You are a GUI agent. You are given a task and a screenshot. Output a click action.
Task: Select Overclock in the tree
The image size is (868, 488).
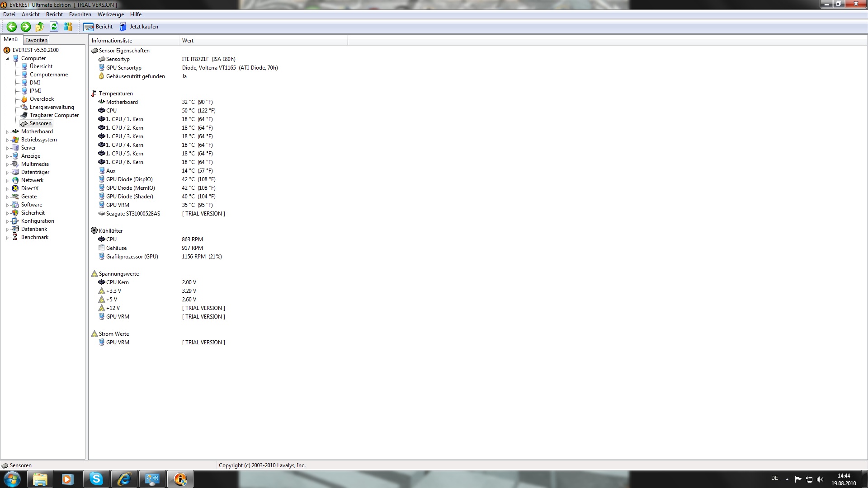pyautogui.click(x=42, y=99)
